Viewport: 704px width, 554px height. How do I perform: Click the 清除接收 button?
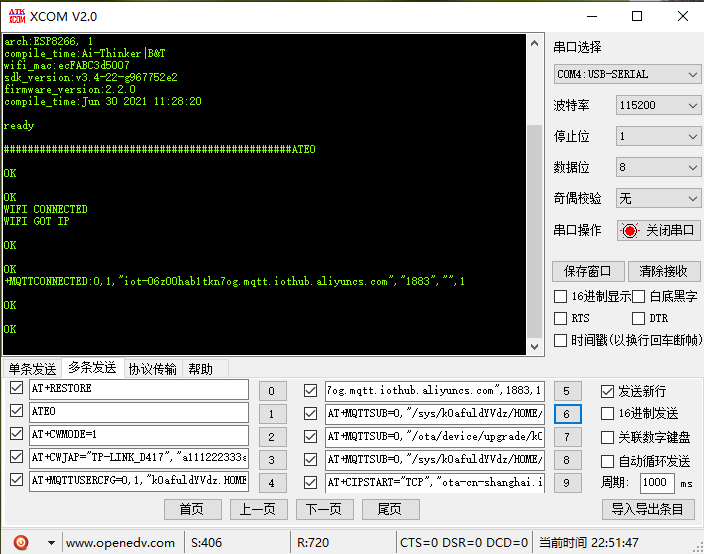click(664, 271)
